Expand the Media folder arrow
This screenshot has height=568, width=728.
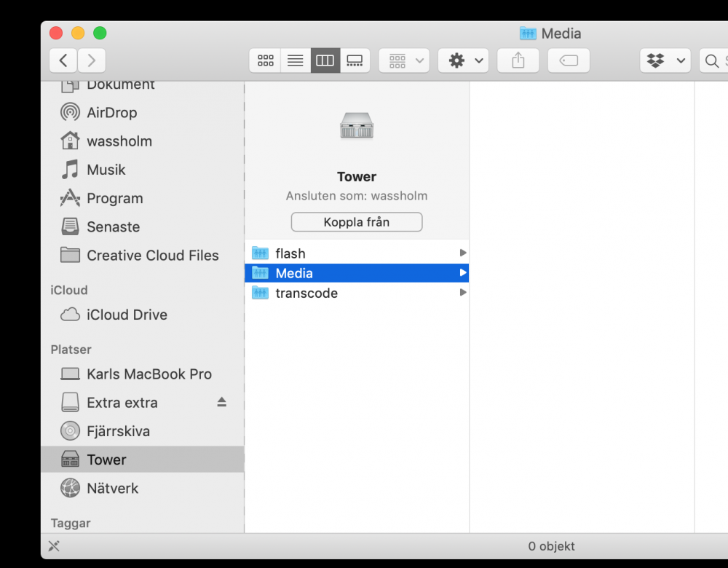[462, 272]
